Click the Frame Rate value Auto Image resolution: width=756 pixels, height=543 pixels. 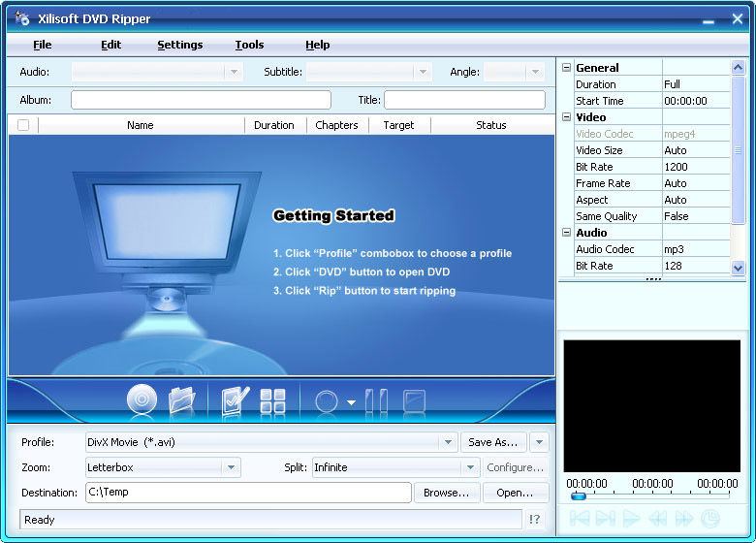pos(696,183)
